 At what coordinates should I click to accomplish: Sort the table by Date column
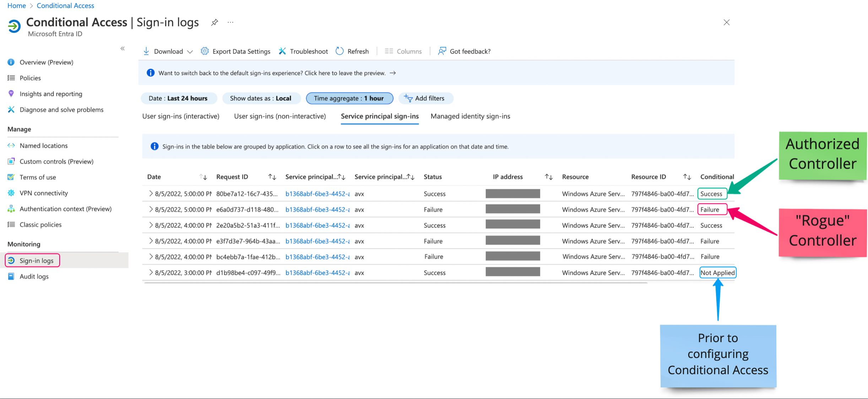pos(203,176)
